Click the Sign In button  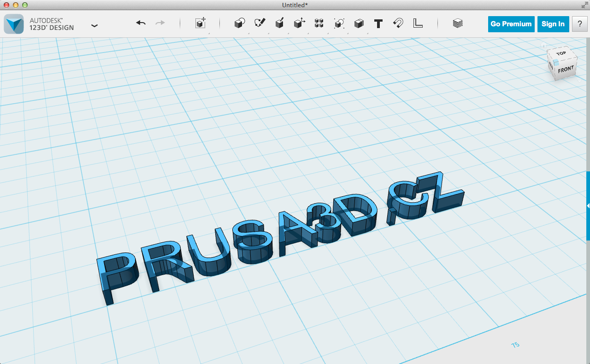click(x=553, y=24)
